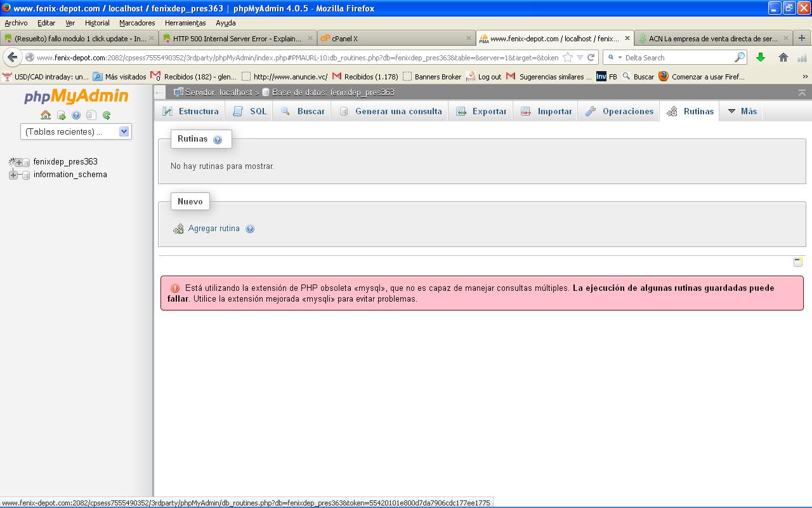Select the Rutinas tab
The image size is (812, 508).
690,111
